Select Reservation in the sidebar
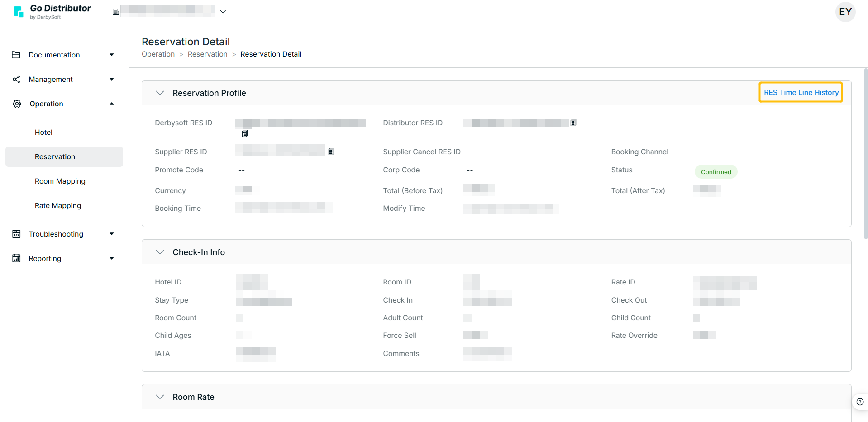The height and width of the screenshot is (422, 868). (x=64, y=156)
